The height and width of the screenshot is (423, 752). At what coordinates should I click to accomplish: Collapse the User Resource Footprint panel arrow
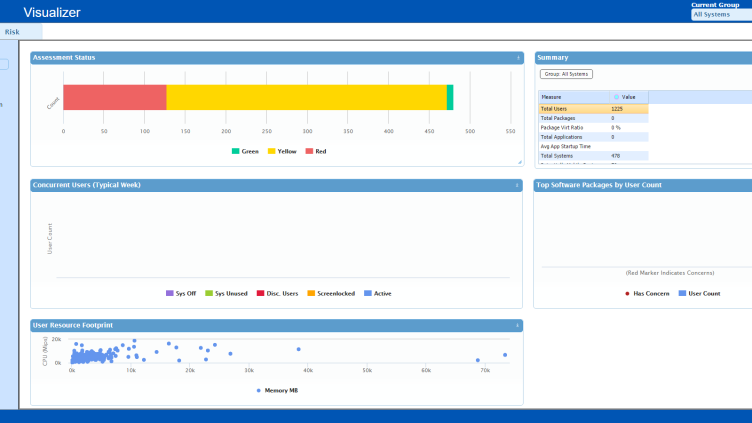517,325
